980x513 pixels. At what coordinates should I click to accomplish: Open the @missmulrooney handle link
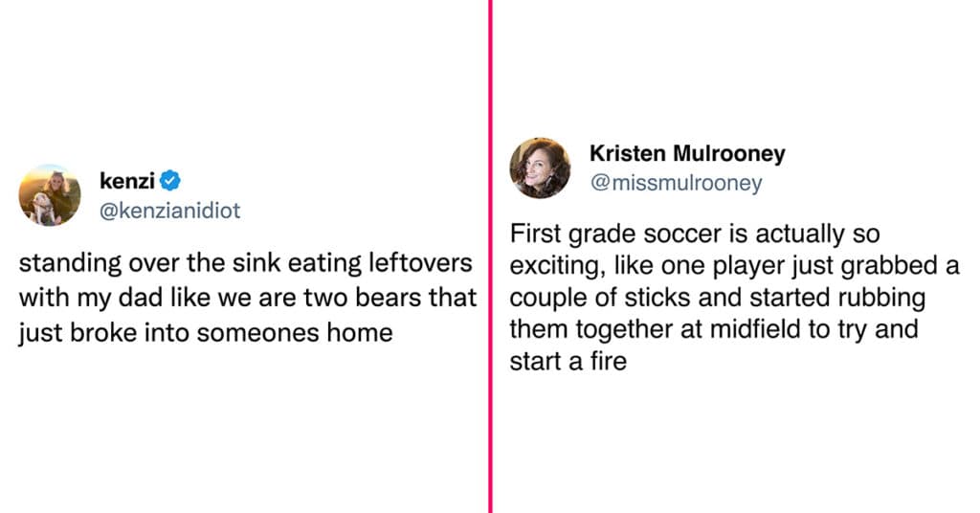pos(677,183)
